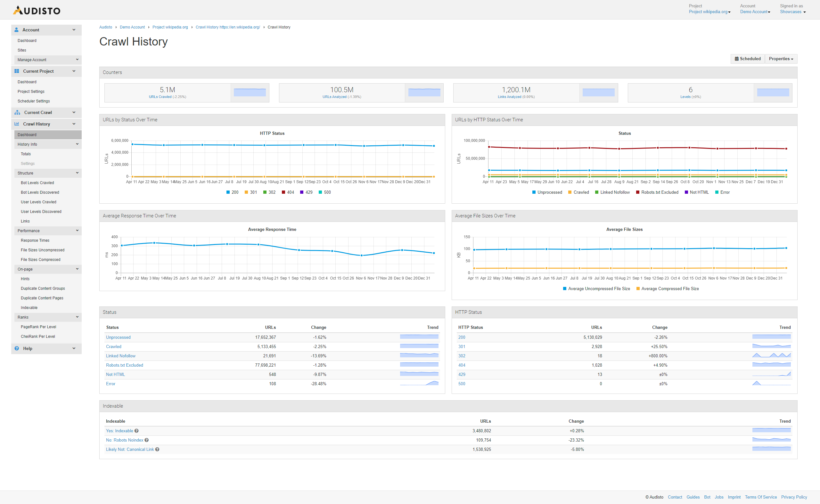Open the Robots.txt Excluded status link
The width and height of the screenshot is (820, 504).
(124, 365)
